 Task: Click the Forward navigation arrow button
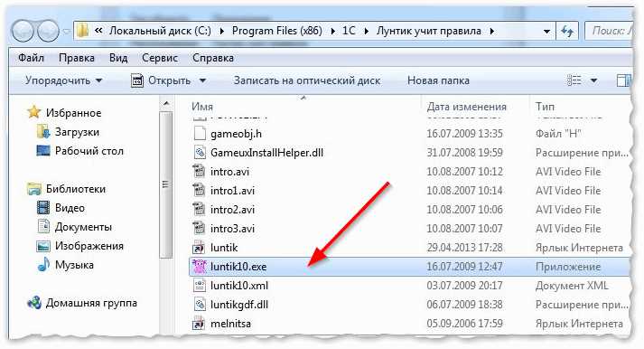49,32
